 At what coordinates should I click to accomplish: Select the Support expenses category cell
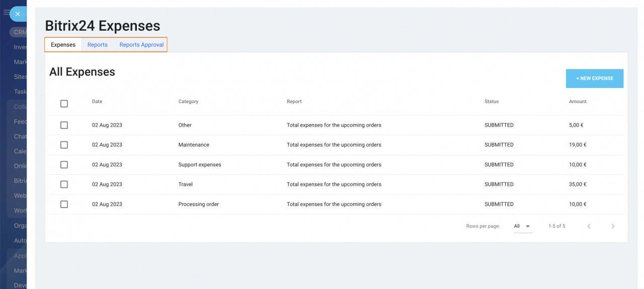tap(200, 165)
